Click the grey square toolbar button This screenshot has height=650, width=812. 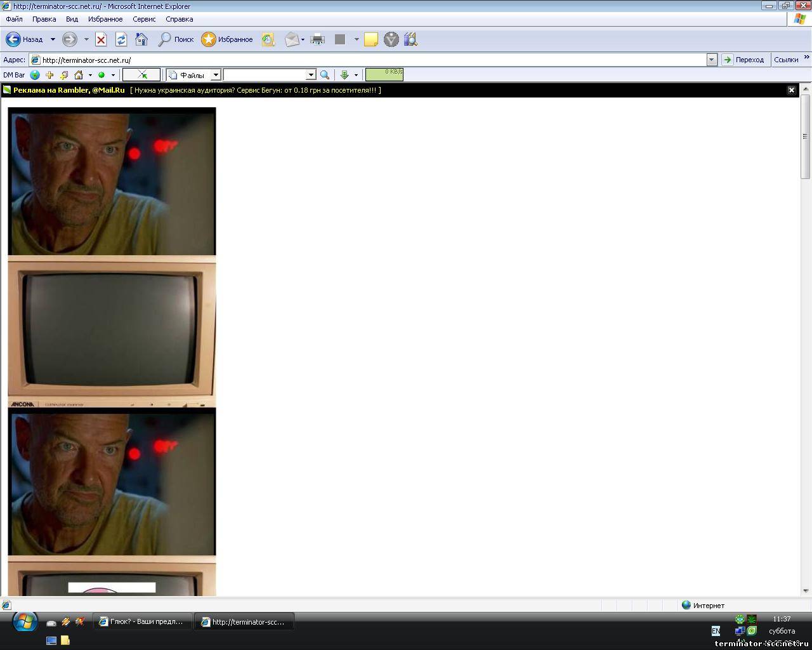pyautogui.click(x=340, y=39)
